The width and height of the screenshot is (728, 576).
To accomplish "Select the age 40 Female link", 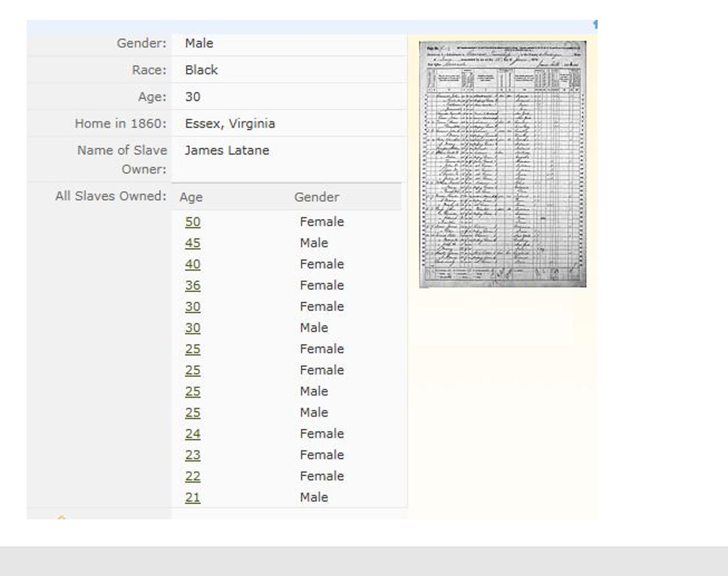I will pos(193,264).
